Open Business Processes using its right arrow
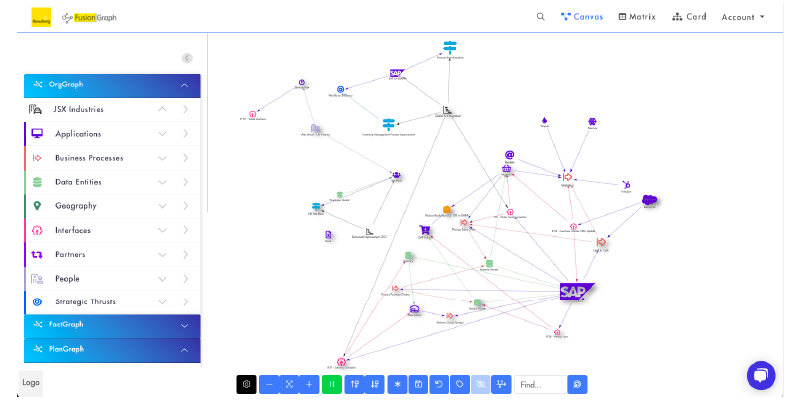 tap(185, 158)
